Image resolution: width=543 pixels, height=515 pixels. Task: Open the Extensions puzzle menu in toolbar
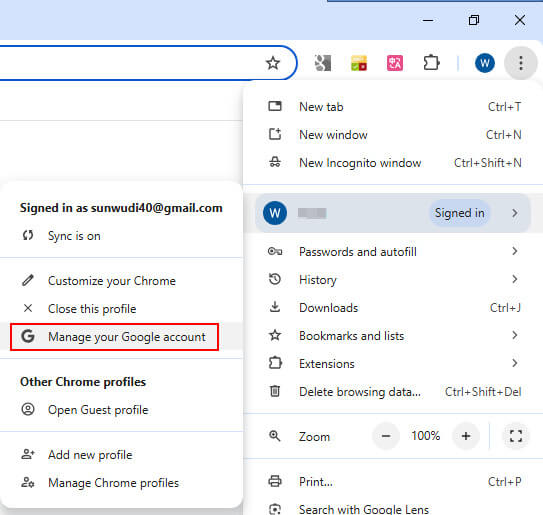tap(431, 63)
